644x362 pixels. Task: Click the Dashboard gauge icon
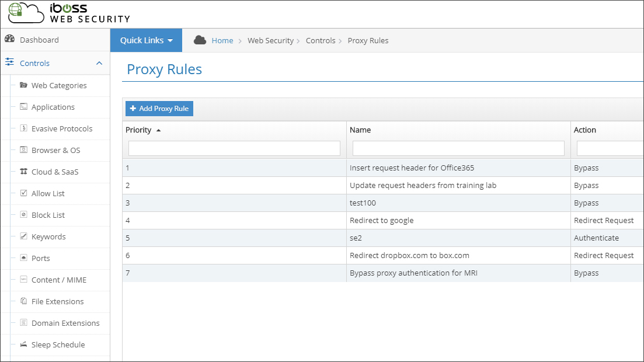tap(9, 39)
